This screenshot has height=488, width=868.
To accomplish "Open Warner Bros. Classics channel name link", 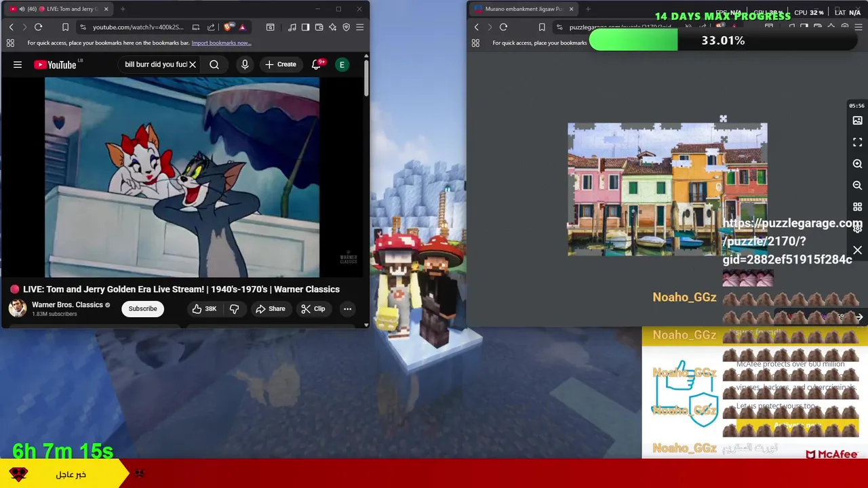I will (67, 305).
